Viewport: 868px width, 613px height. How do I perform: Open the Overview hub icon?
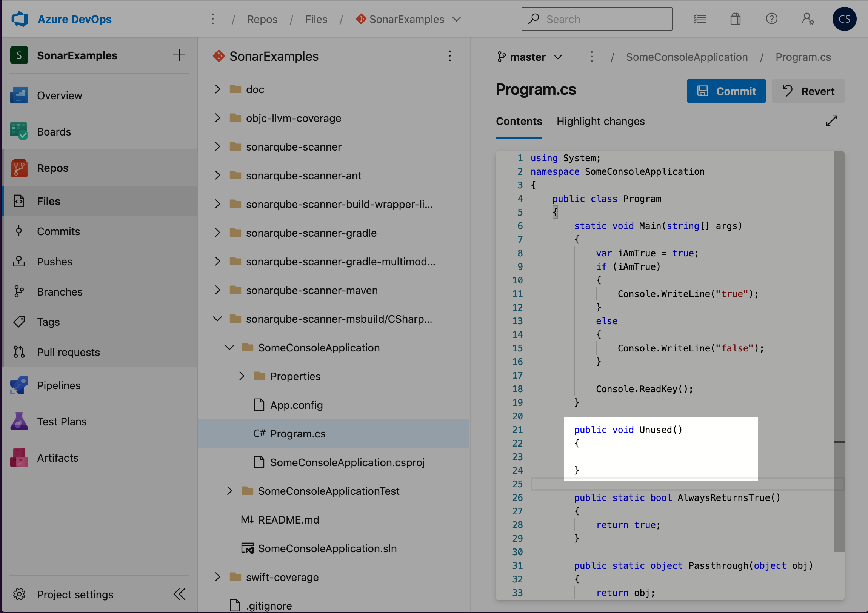click(19, 95)
